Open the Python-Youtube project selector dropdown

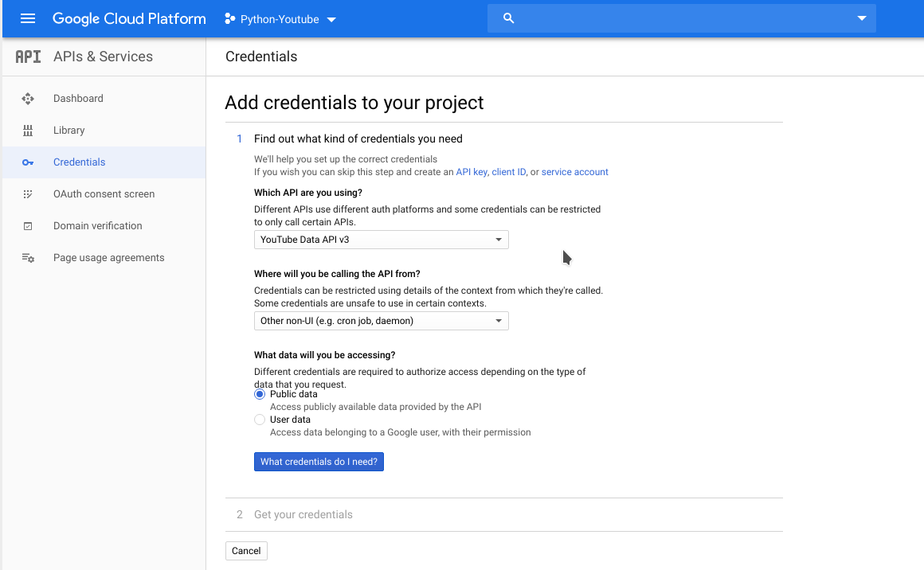coord(280,19)
